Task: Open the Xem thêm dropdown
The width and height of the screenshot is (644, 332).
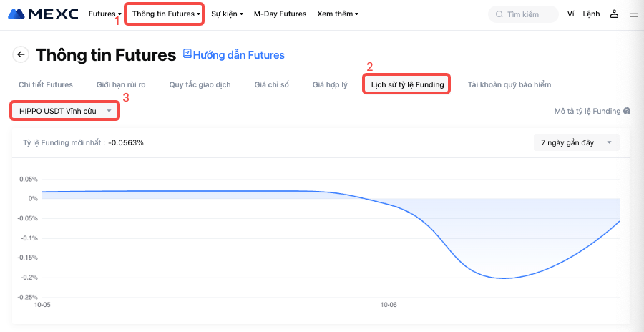Action: (337, 14)
